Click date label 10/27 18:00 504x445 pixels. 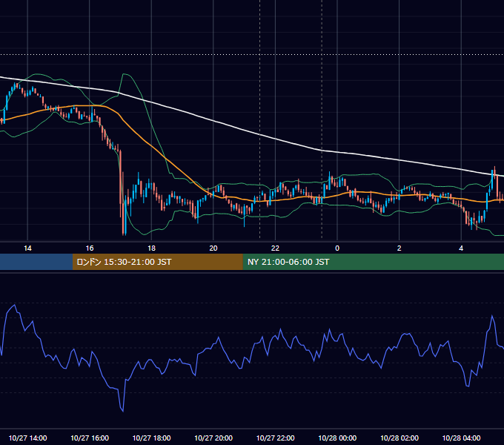[151, 438]
